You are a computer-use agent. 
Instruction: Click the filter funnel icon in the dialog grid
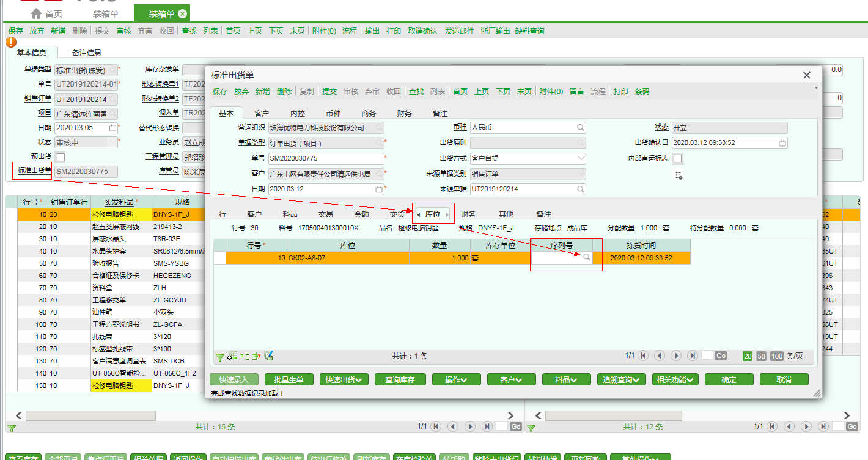[x=220, y=357]
